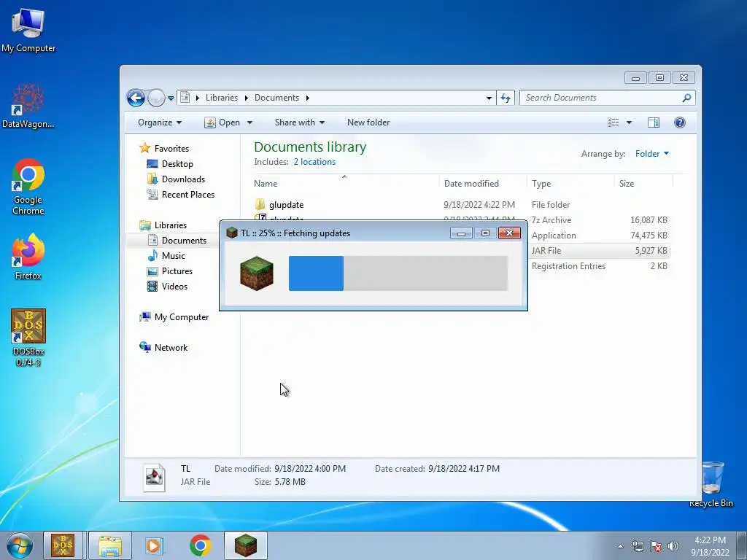Click the grass block icon in TL dialog
Image resolution: width=747 pixels, height=560 pixels.
[x=257, y=273]
